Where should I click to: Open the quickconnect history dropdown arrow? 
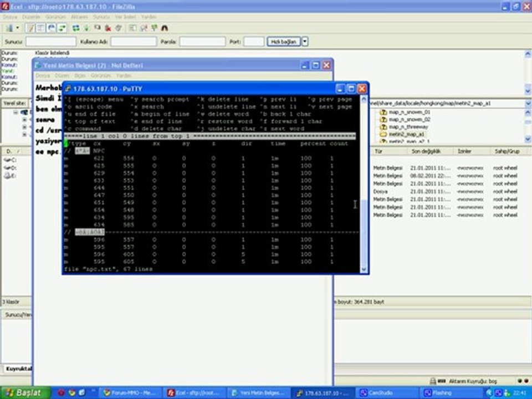pos(305,42)
